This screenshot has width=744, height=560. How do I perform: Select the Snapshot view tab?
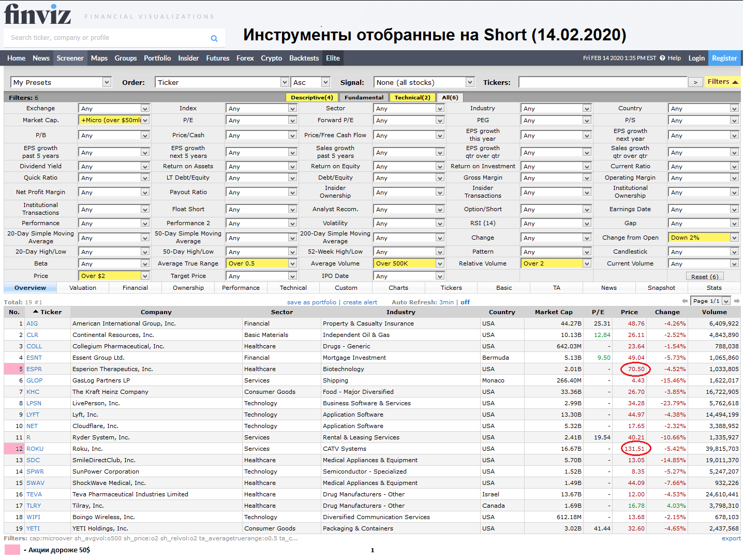tap(661, 288)
